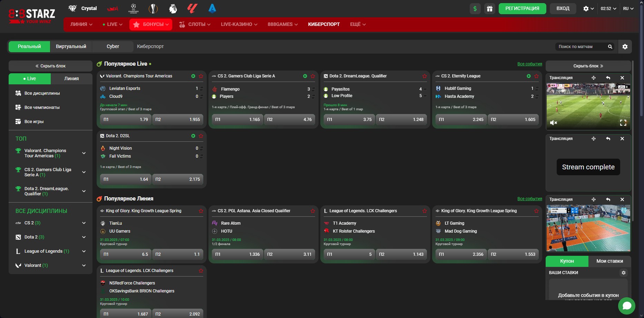
Task: Switch to the Виртуальный tab
Action: point(71,46)
